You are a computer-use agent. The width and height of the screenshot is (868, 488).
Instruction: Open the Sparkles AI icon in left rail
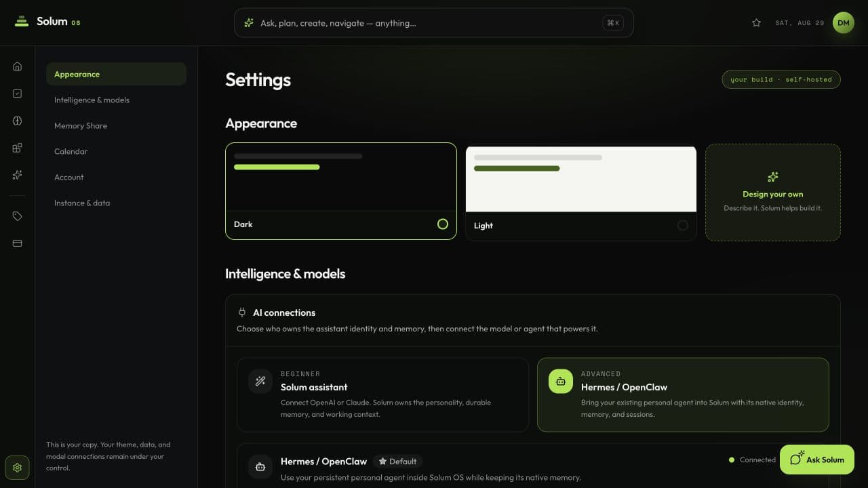pos(18,175)
